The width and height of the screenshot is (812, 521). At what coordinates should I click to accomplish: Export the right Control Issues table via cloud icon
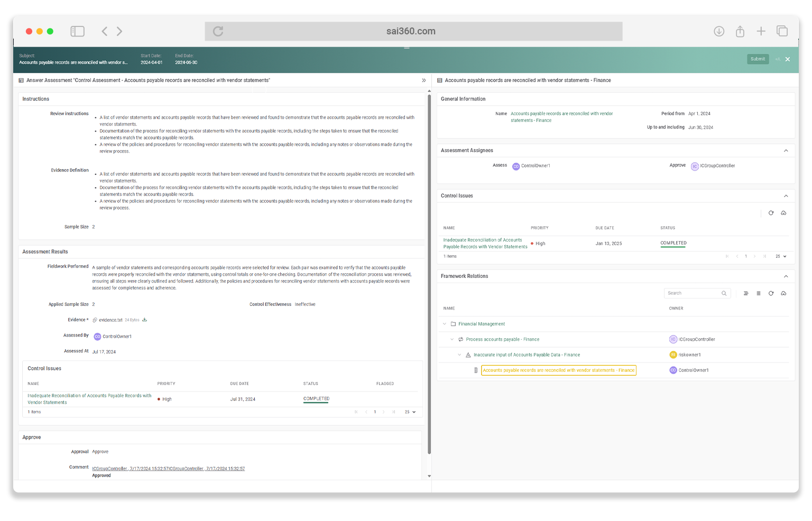click(x=783, y=213)
